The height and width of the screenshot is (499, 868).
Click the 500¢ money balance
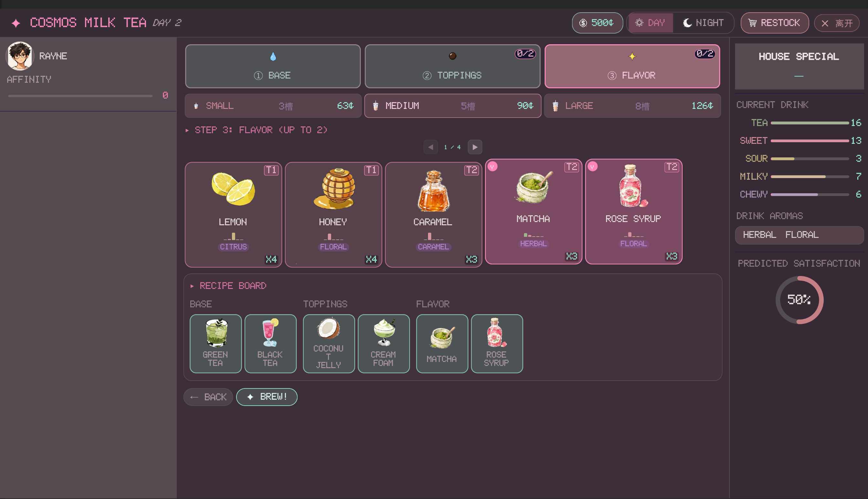(x=597, y=23)
